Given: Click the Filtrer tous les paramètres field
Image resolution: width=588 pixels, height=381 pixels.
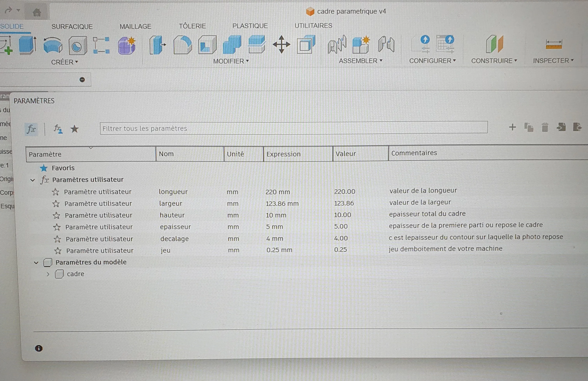Looking at the screenshot, I should point(294,128).
